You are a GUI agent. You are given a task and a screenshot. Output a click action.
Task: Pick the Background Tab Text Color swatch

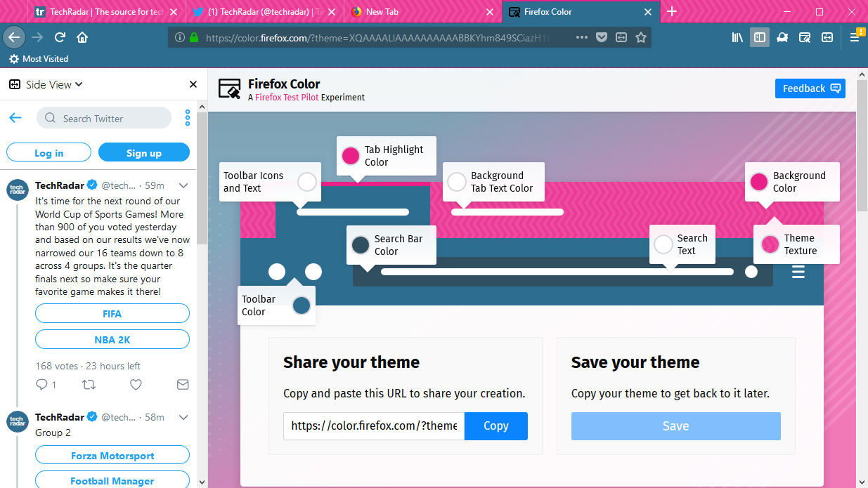(457, 183)
